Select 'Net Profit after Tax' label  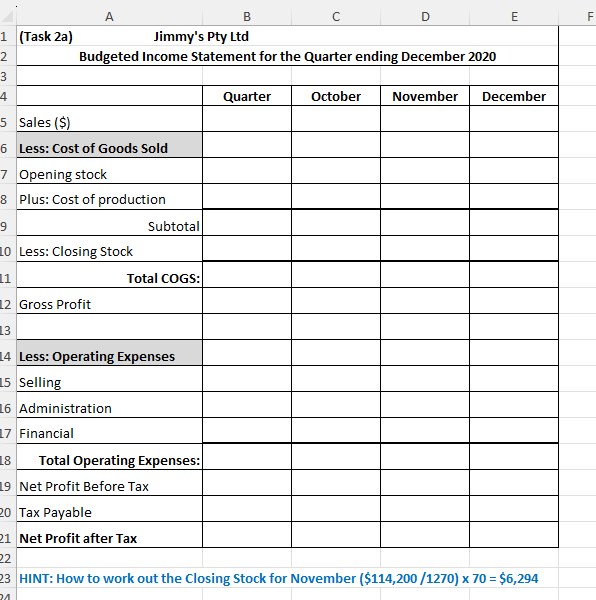pyautogui.click(x=78, y=538)
